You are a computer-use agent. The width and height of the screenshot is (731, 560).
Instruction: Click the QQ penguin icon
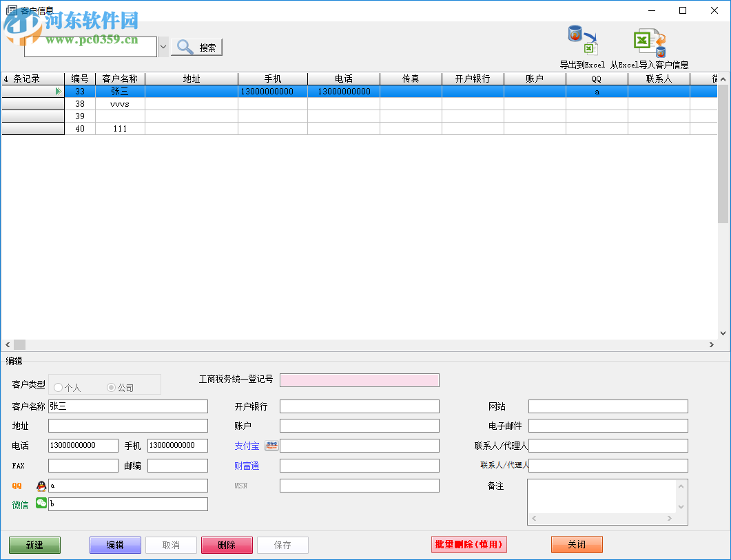(41, 485)
